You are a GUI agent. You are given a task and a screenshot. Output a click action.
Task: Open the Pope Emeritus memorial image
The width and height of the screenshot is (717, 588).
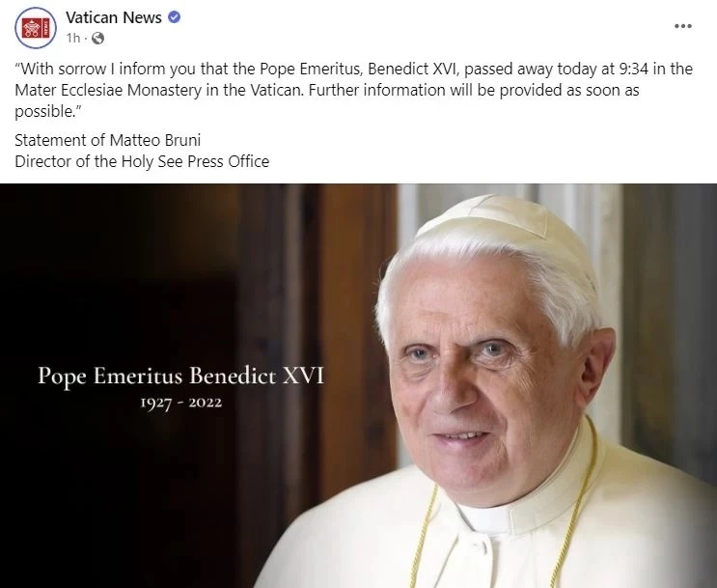[x=359, y=386]
